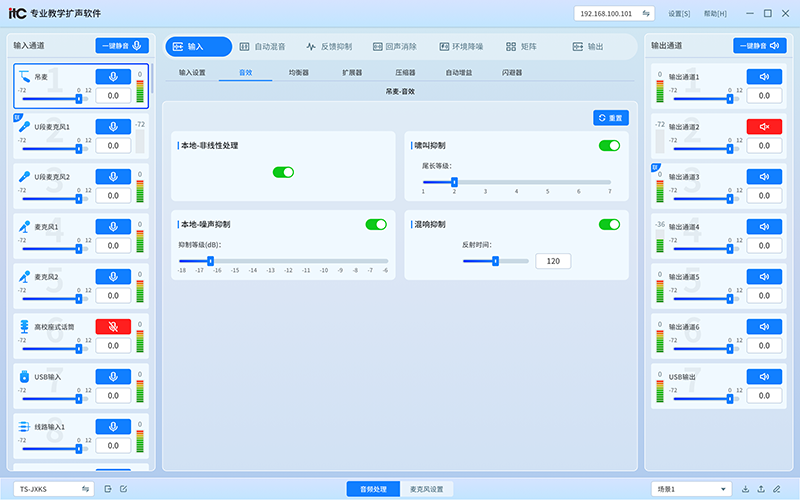Mute the USB输入 channel

click(x=113, y=377)
